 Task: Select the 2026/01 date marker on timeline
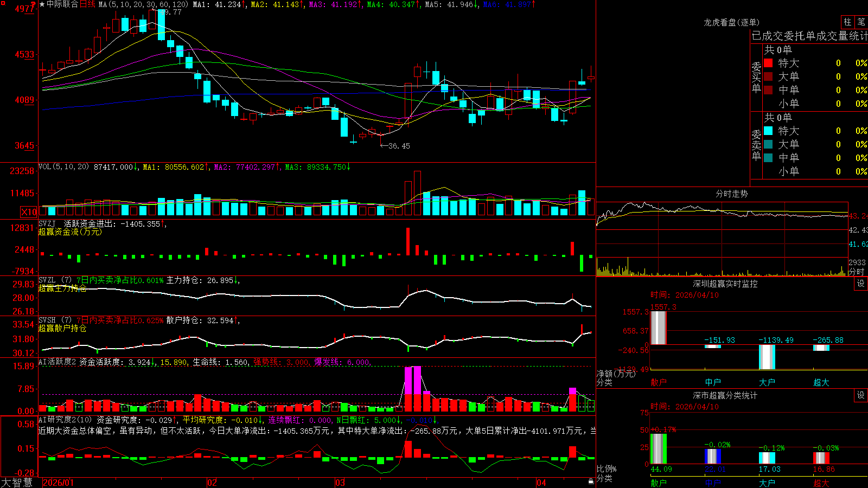58,483
